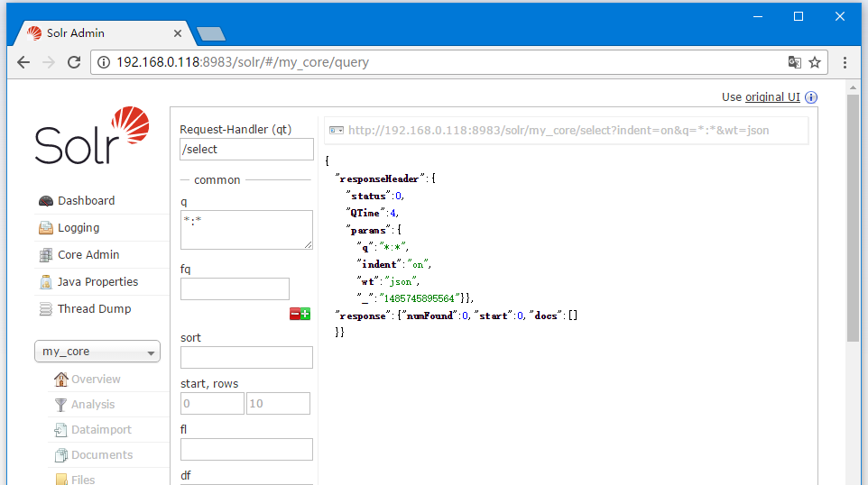868x485 pixels.
Task: Open Documents for my_core
Action: click(x=103, y=455)
